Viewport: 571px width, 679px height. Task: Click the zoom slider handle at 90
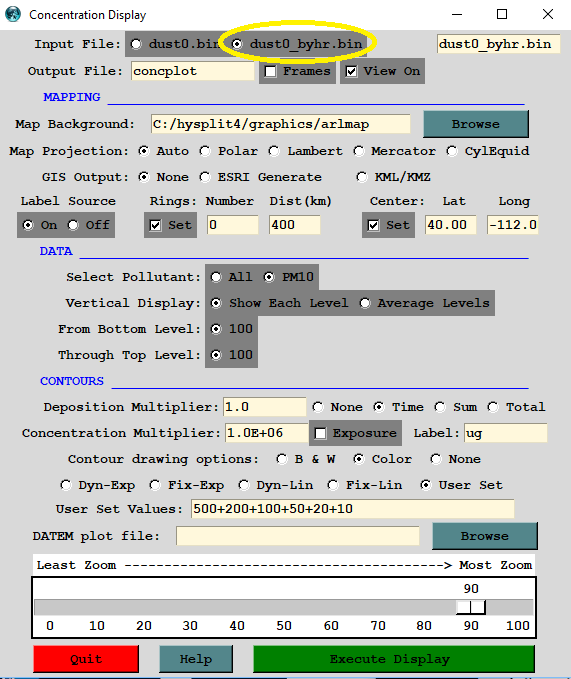(471, 607)
